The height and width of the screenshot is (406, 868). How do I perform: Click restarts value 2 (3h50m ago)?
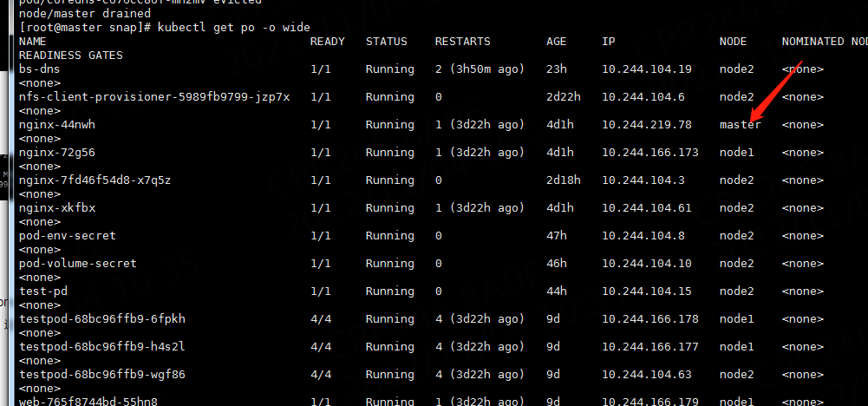pos(480,69)
